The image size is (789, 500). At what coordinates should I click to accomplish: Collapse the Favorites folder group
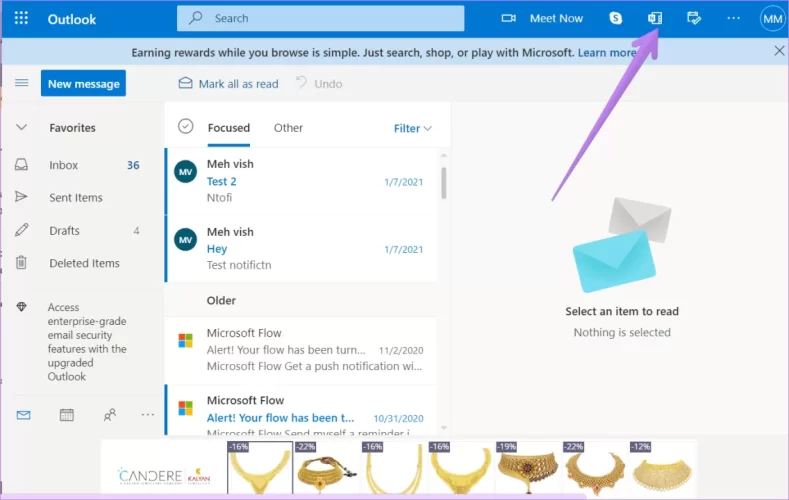click(x=21, y=128)
